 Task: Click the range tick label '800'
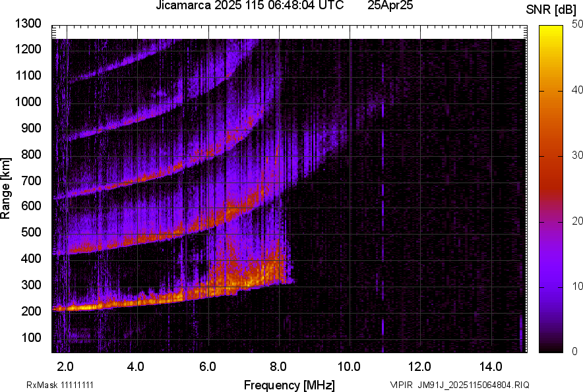[x=31, y=154]
